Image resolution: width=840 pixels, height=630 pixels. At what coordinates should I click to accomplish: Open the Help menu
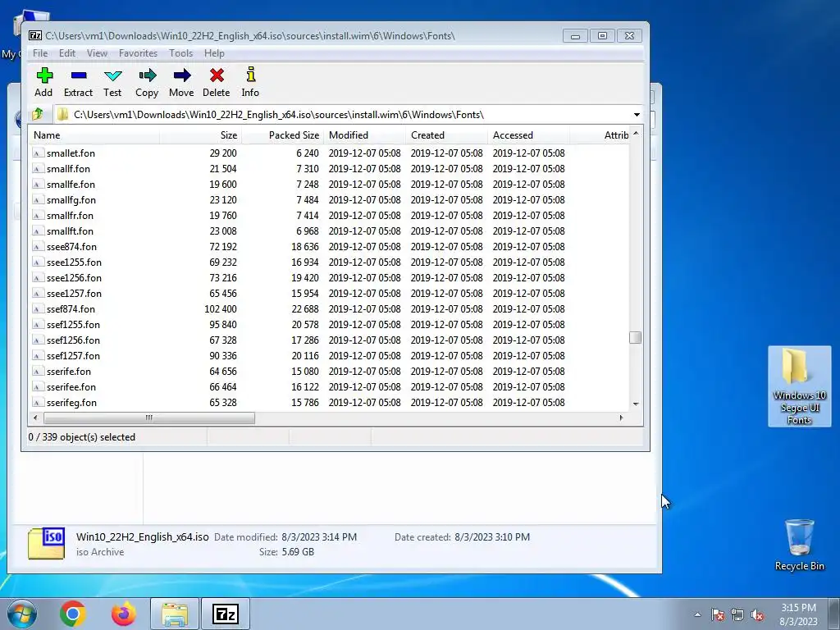[x=214, y=53]
